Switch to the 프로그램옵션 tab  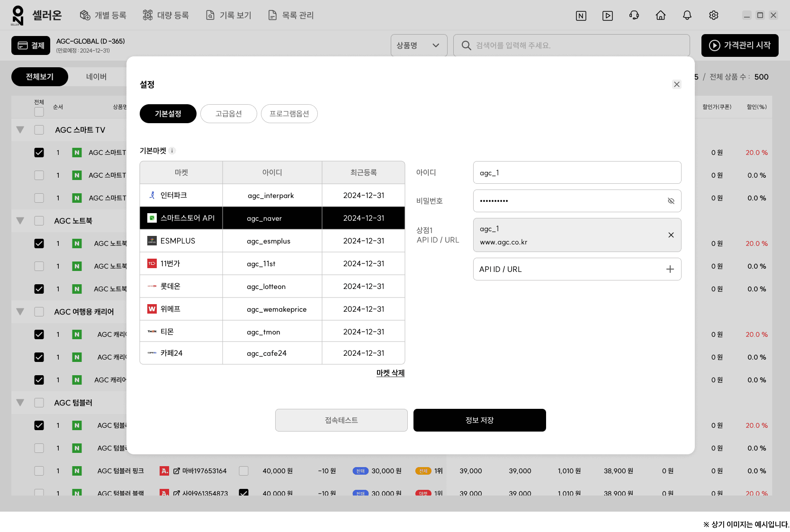click(289, 114)
